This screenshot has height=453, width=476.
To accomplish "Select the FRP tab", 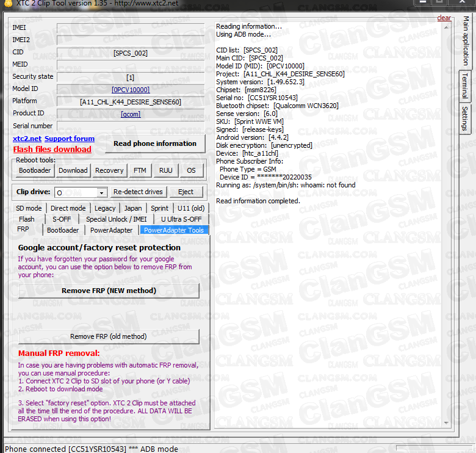I will (23, 229).
